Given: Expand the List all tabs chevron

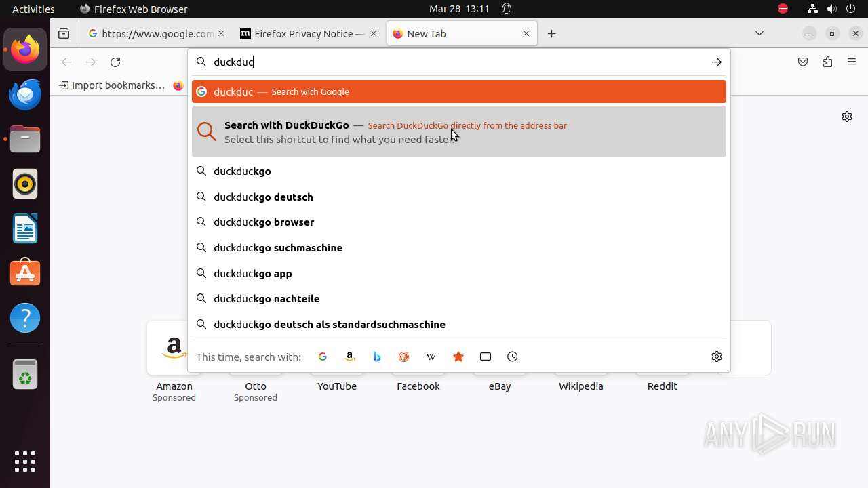Looking at the screenshot, I should point(759,33).
